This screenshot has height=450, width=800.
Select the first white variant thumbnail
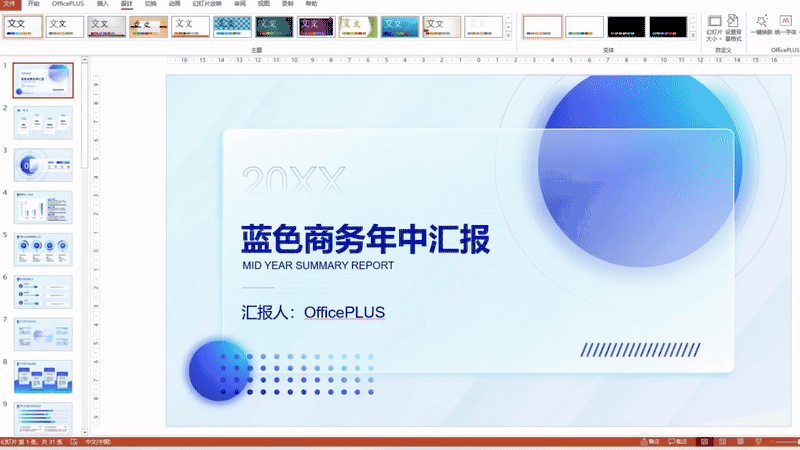click(542, 27)
